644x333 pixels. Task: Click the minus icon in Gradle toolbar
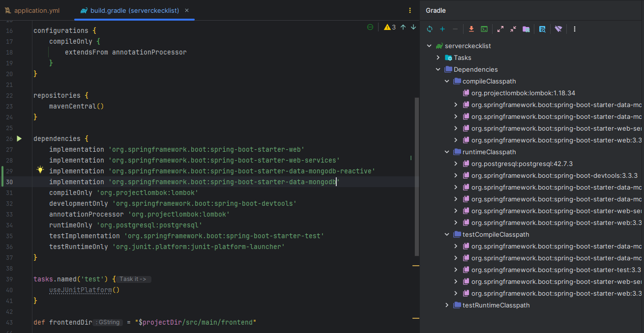click(455, 29)
